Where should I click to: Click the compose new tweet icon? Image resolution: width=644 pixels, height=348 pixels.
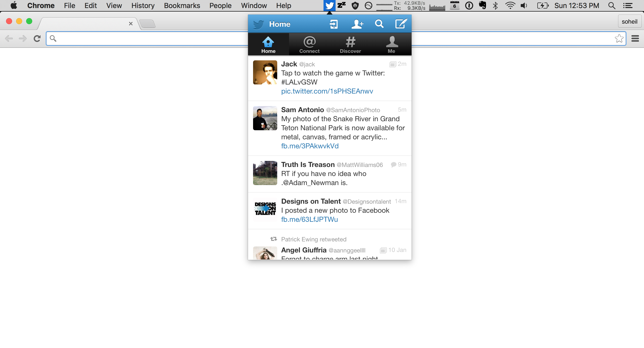[x=400, y=24]
